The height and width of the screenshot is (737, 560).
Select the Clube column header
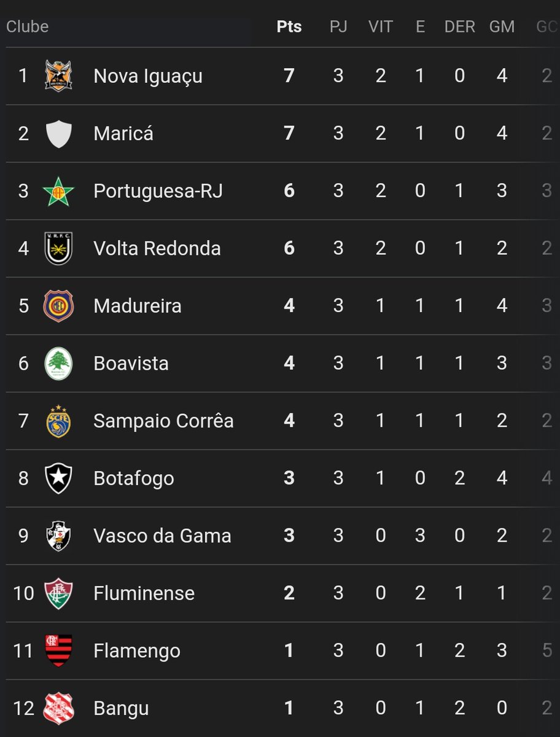28,27
